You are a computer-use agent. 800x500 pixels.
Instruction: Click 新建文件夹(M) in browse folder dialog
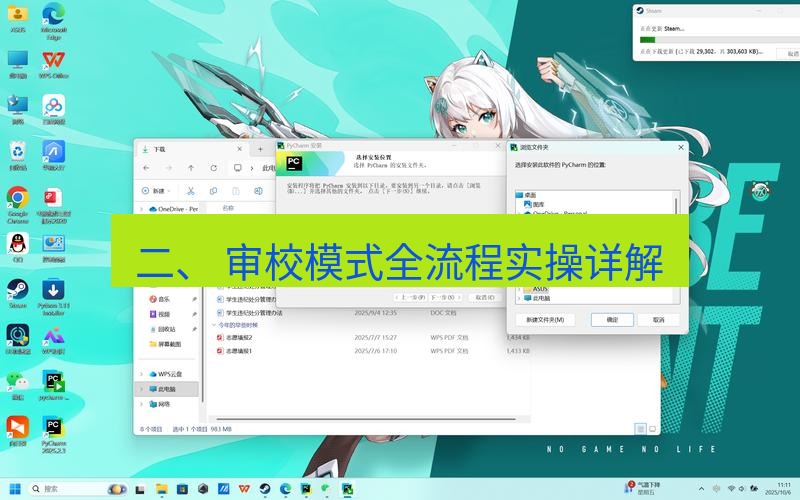(545, 320)
